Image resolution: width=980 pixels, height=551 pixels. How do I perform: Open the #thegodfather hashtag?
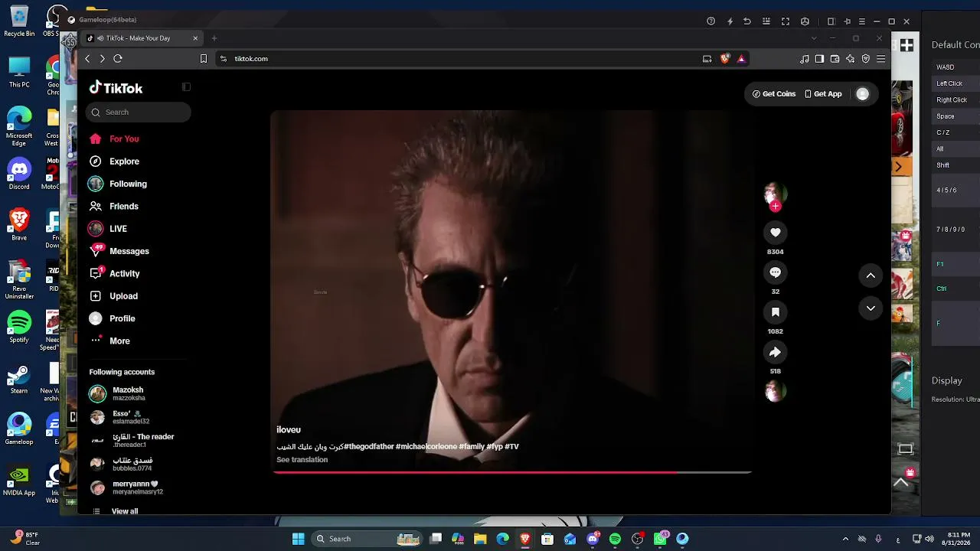coord(369,447)
